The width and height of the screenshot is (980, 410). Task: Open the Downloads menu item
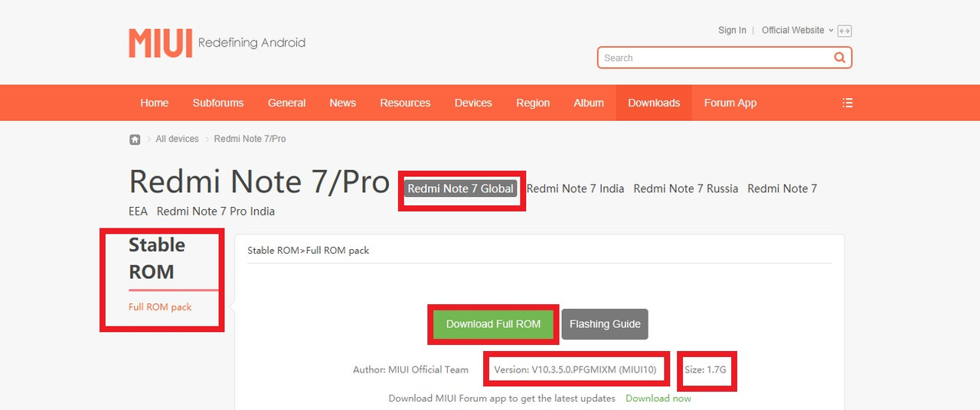654,103
